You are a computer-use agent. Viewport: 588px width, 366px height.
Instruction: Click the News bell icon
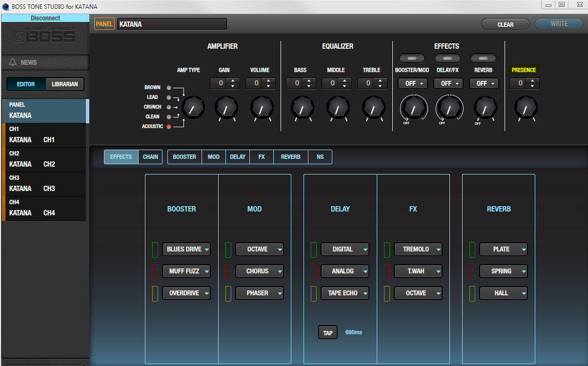click(13, 62)
